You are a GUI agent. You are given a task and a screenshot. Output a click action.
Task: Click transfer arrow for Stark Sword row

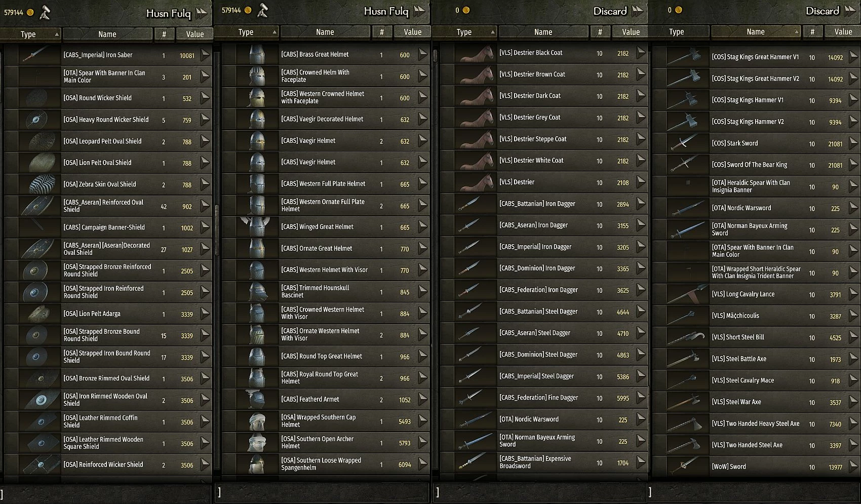(854, 143)
